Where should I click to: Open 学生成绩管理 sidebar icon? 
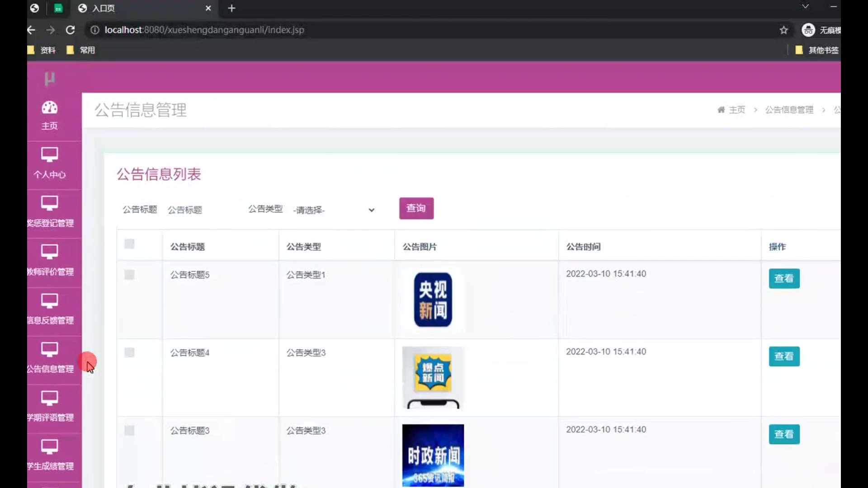point(50,447)
